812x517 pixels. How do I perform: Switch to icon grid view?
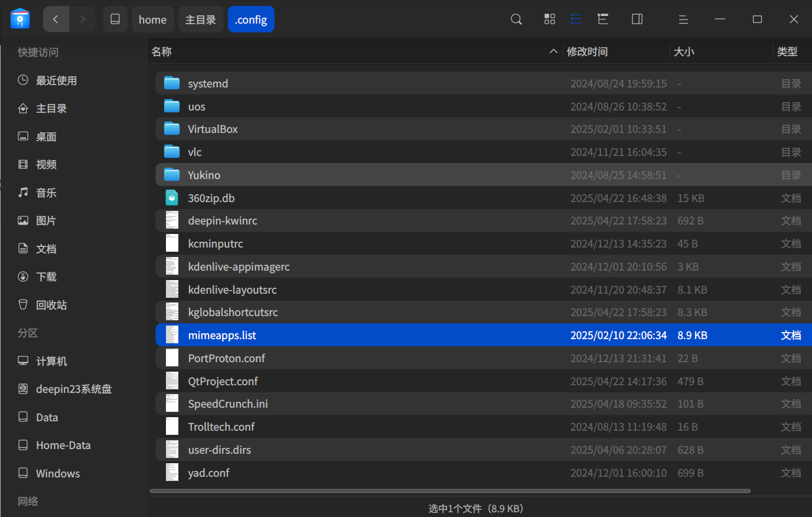pos(550,19)
